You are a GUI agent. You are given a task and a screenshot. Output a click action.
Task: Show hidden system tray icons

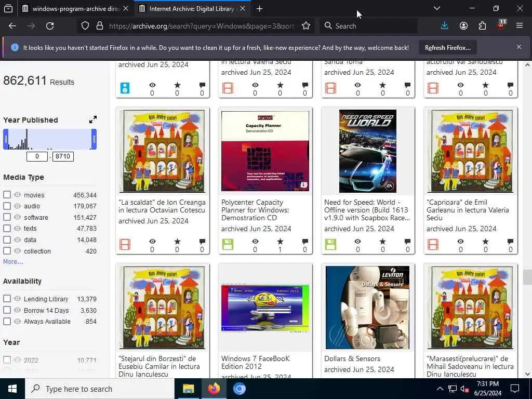[x=440, y=389]
